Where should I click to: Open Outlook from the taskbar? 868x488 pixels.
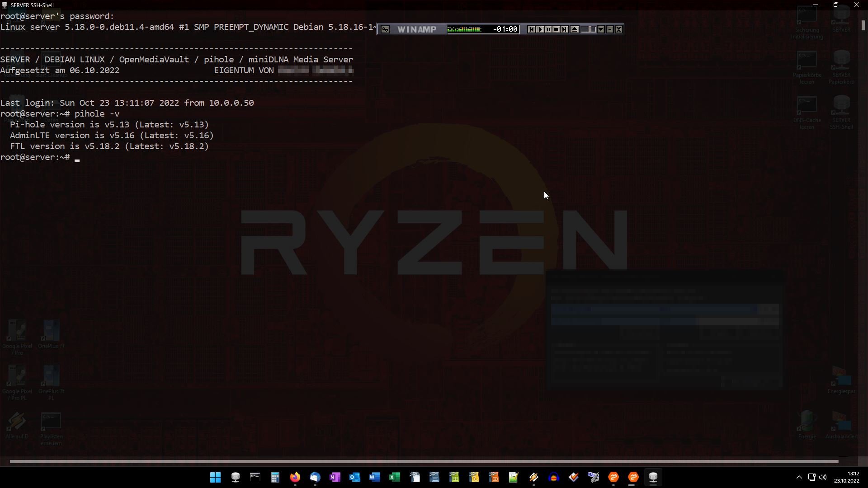click(x=355, y=477)
